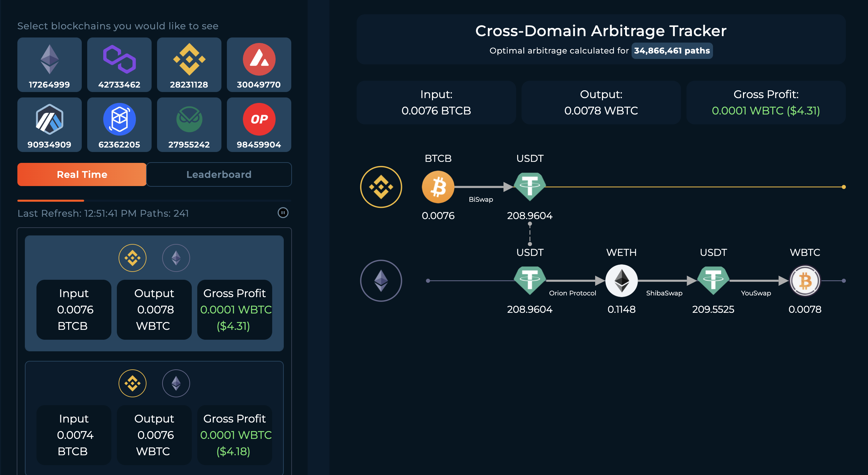Click the large BNB Chain circle in path diagram

[x=381, y=187]
